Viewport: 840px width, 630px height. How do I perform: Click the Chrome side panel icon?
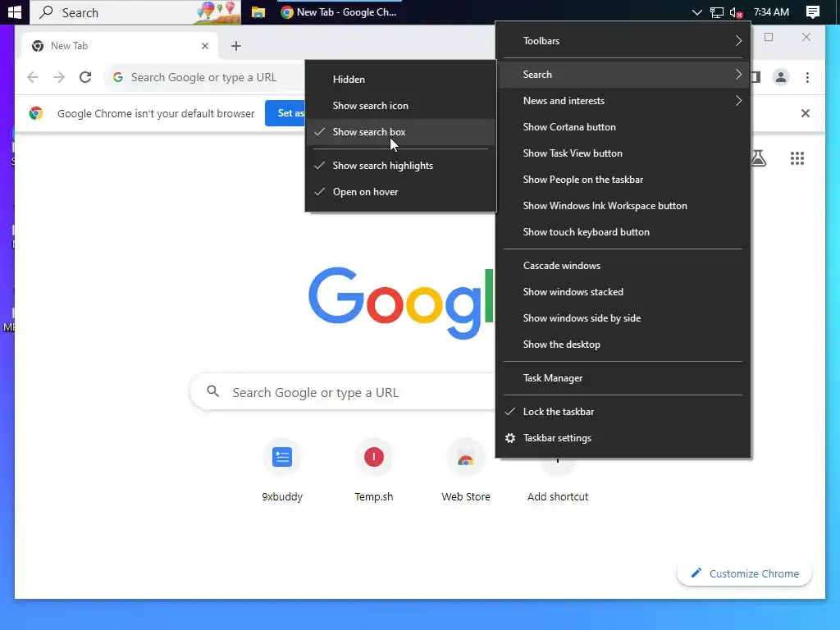click(756, 77)
